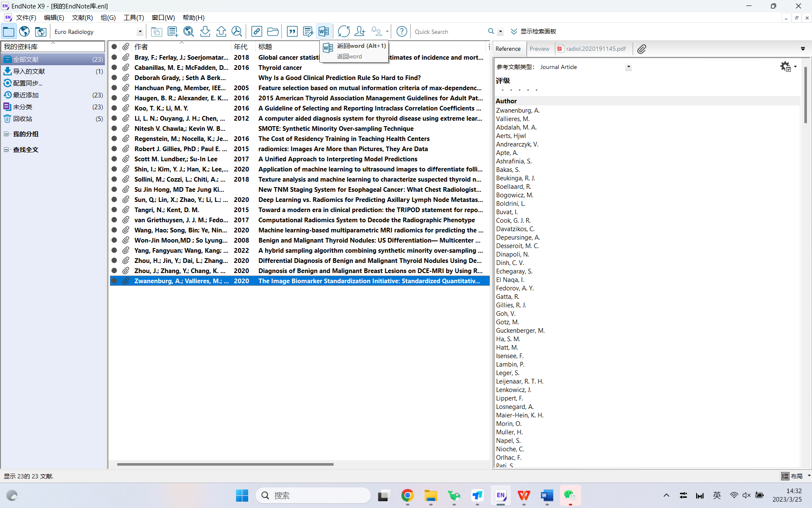Open the 工具(T) menu
The width and height of the screenshot is (812, 508).
(133, 17)
